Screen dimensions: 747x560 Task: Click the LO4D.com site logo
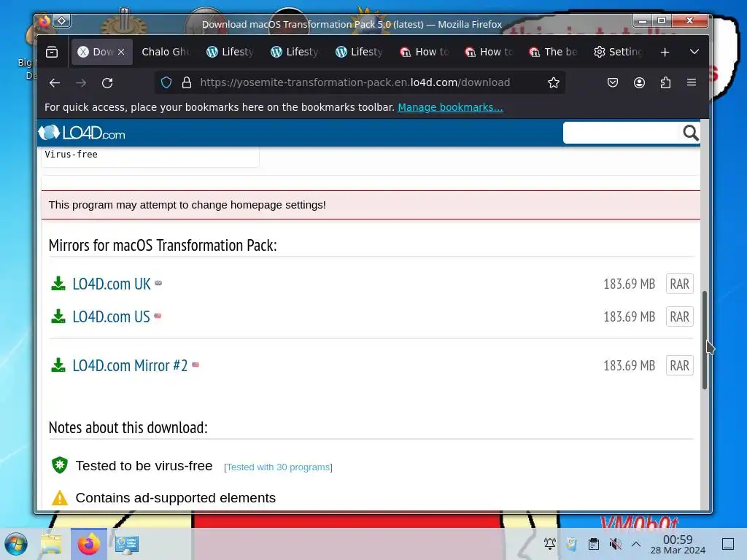(x=82, y=133)
